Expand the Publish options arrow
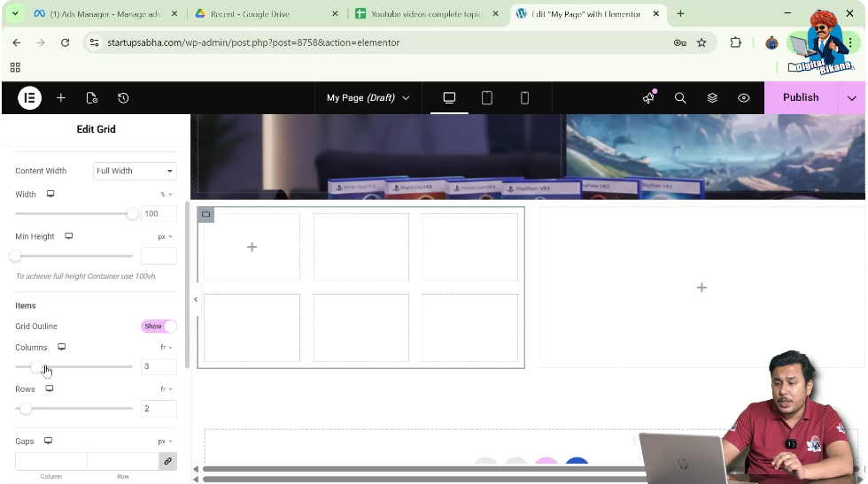Image resolution: width=868 pixels, height=484 pixels. [852, 98]
